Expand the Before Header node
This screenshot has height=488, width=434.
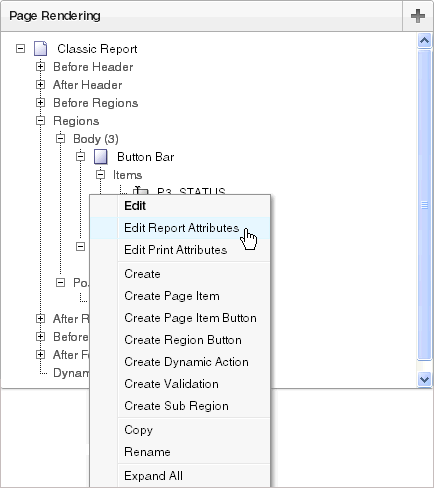pyautogui.click(x=40, y=67)
